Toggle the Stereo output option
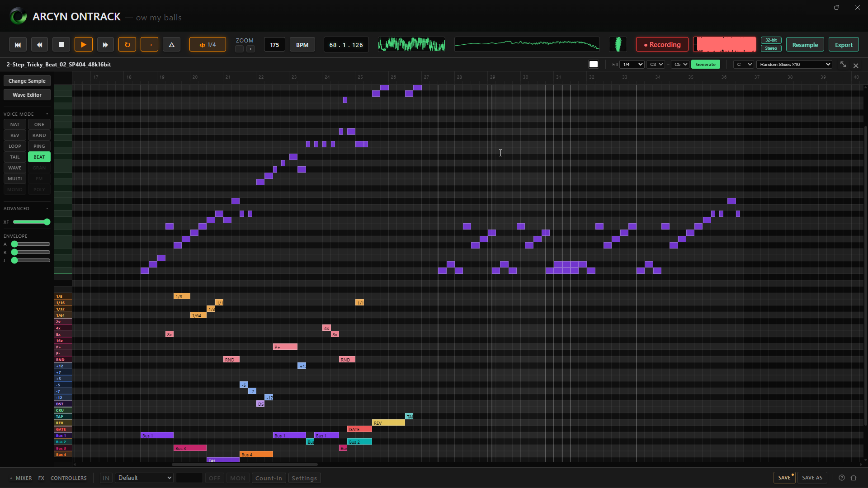 click(771, 48)
